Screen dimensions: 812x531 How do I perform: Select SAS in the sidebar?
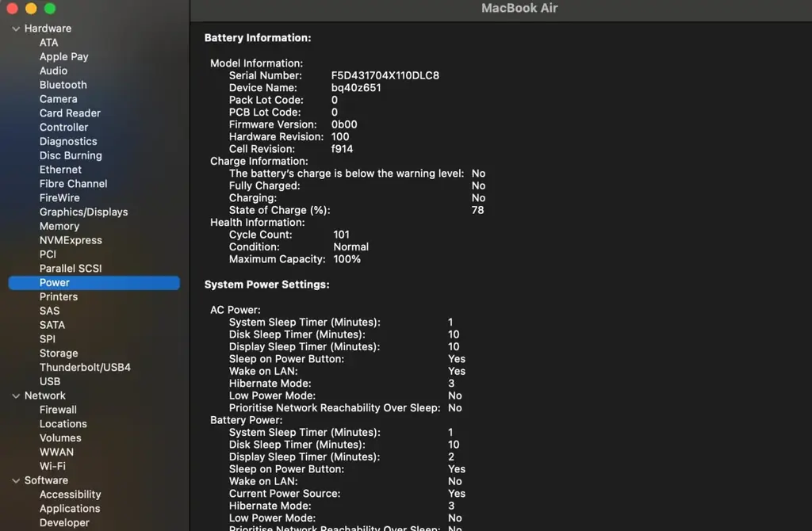tap(49, 311)
